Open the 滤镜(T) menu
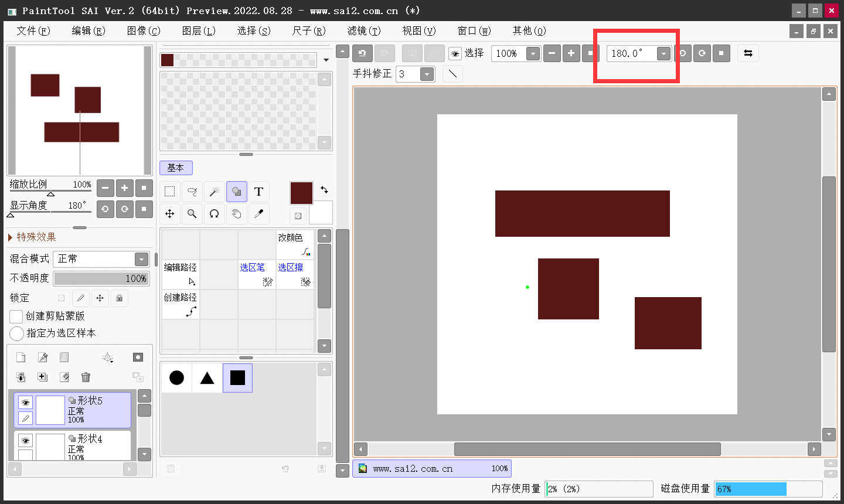Viewport: 844px width, 504px height. point(364,30)
